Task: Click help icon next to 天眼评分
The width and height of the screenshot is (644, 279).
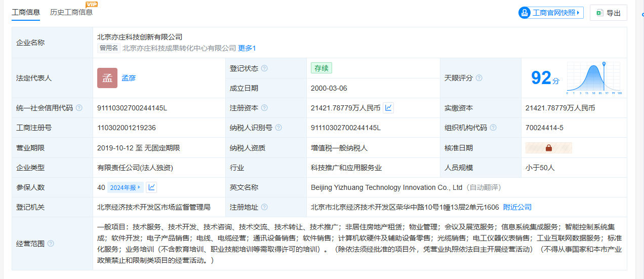Action: pos(479,78)
